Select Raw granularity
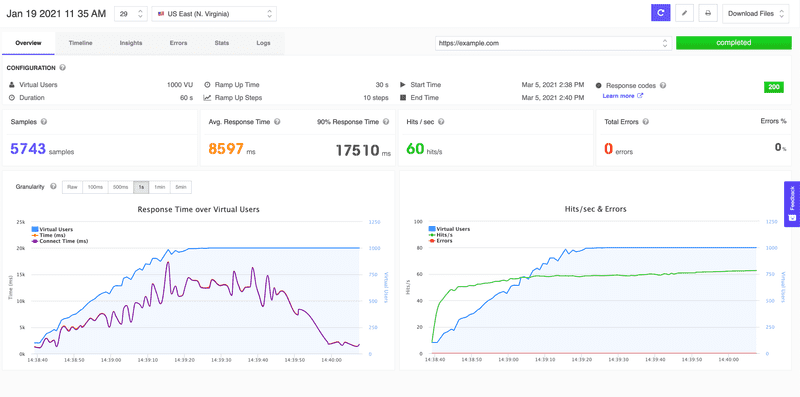The height and width of the screenshot is (397, 800). point(72,187)
